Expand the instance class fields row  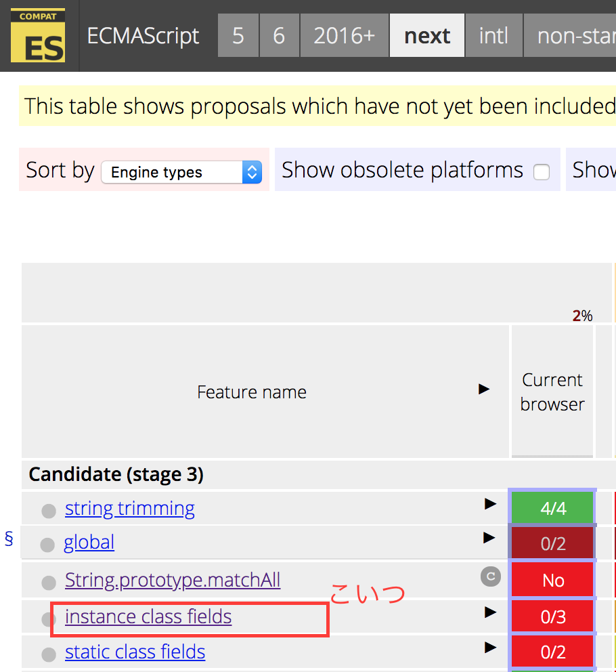click(x=489, y=611)
